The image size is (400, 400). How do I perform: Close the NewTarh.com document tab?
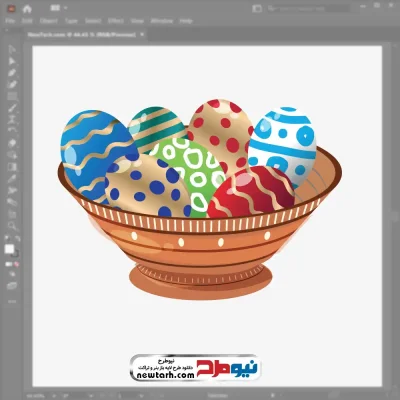click(142, 34)
